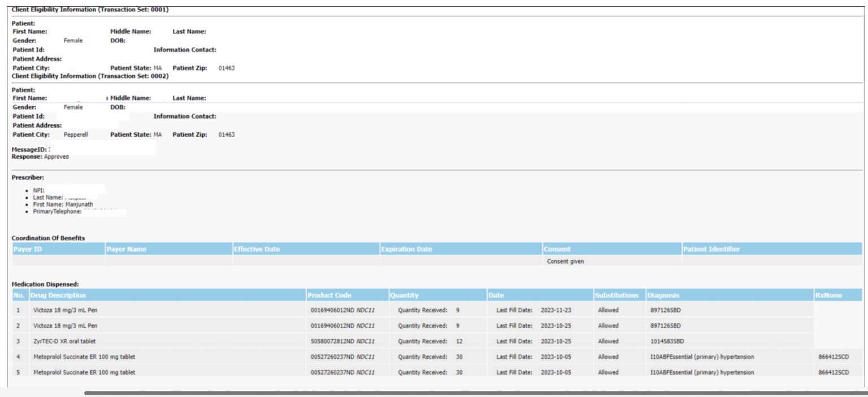Click the RxNorm code 866412SCD on row 4
Screen dimensions: 868x397
coord(834,356)
